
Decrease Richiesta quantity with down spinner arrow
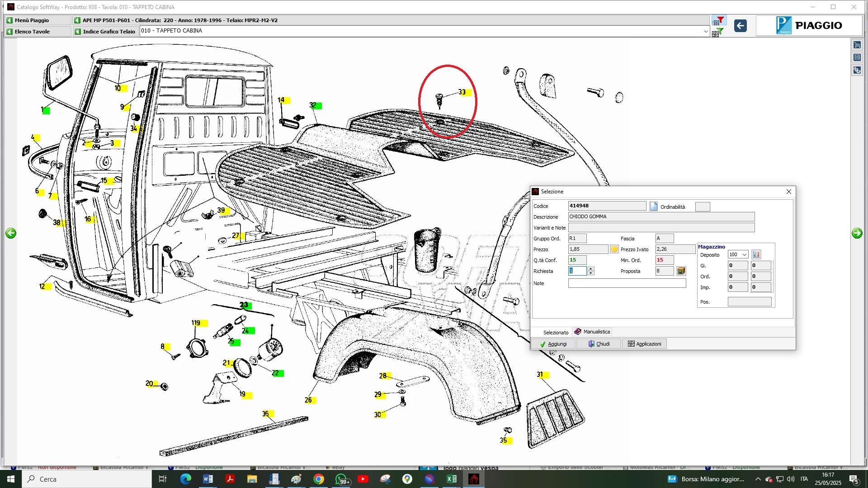[591, 273]
